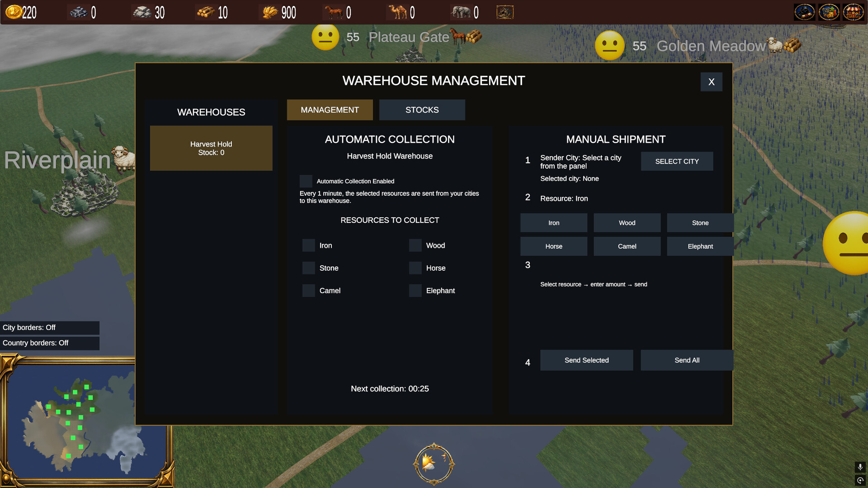Click the wheat resource icon in top bar

click(269, 12)
